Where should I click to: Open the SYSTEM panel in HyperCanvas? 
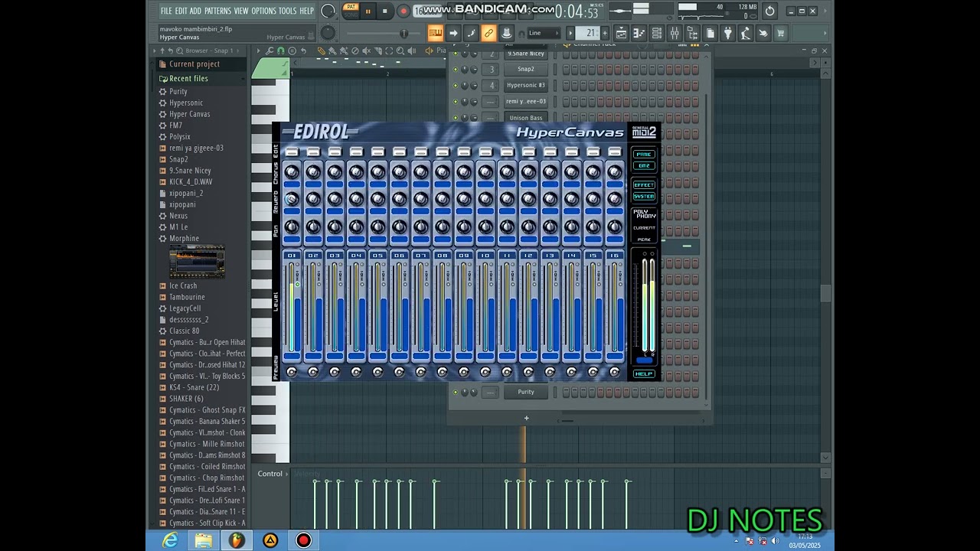click(644, 197)
